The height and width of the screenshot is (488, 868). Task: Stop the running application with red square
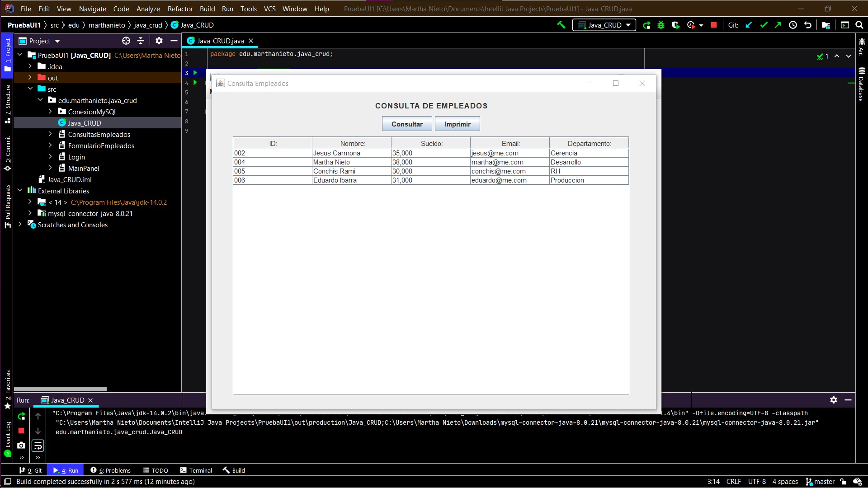click(x=714, y=25)
